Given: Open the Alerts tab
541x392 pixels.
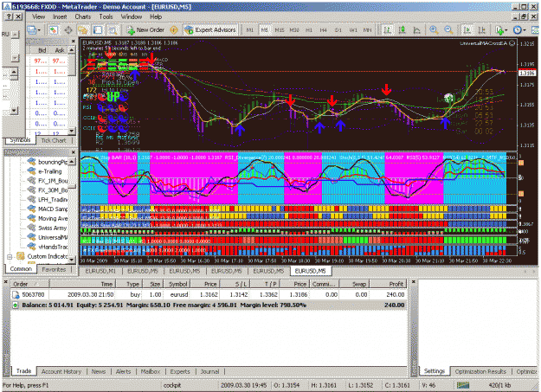Looking at the screenshot, I should pyautogui.click(x=123, y=371).
